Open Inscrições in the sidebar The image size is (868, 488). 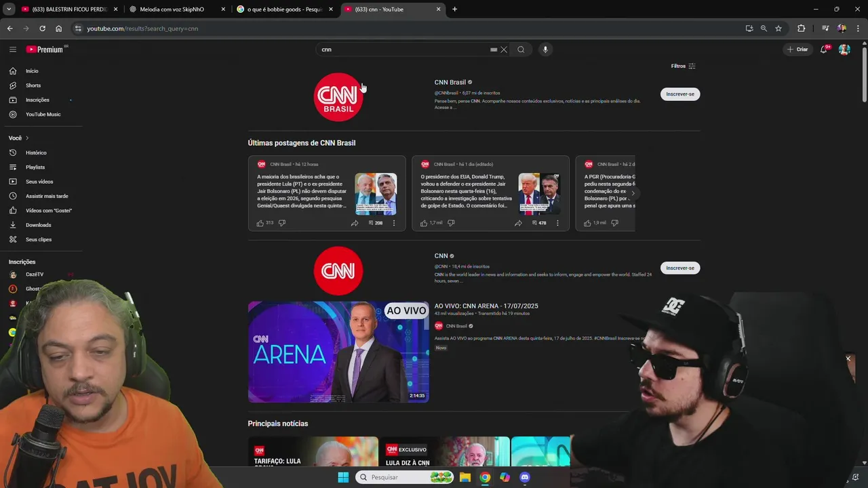click(37, 100)
